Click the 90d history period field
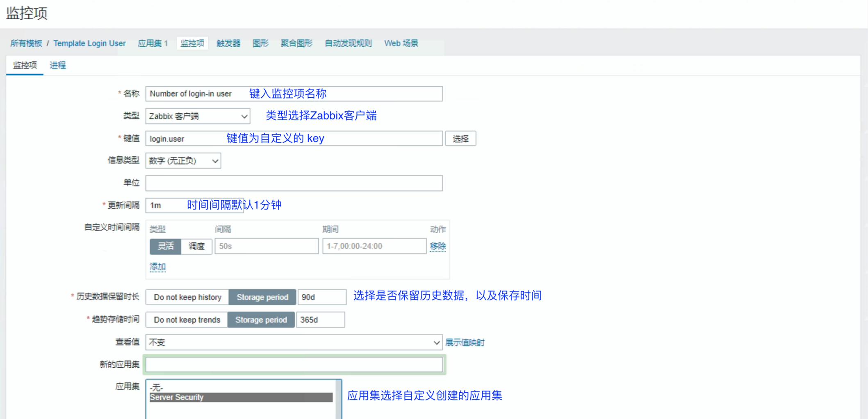Viewport: 868px width, 419px height. coord(322,297)
